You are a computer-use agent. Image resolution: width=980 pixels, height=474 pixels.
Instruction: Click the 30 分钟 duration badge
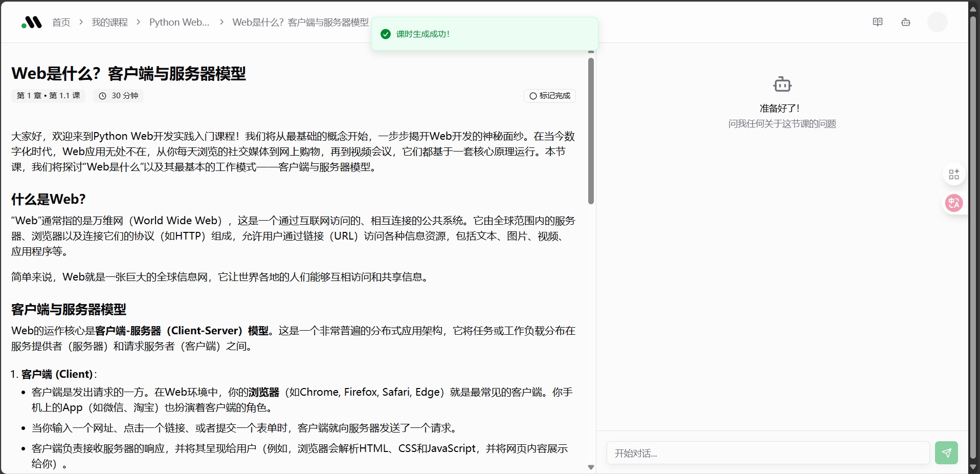click(119, 96)
